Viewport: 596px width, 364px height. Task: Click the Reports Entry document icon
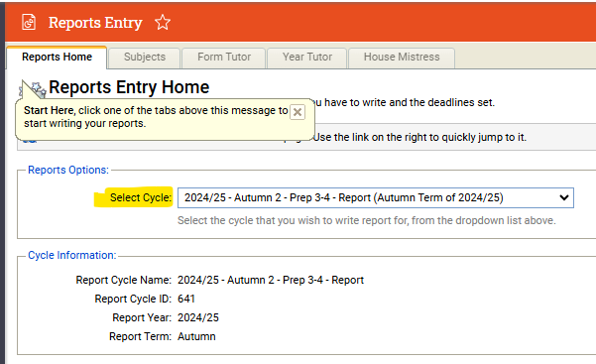point(29,22)
